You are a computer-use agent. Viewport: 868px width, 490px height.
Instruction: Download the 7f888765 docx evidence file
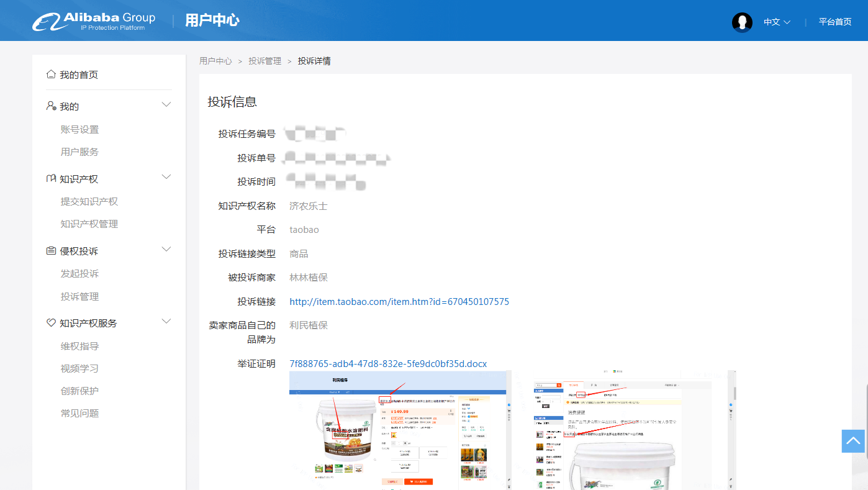[x=388, y=364]
